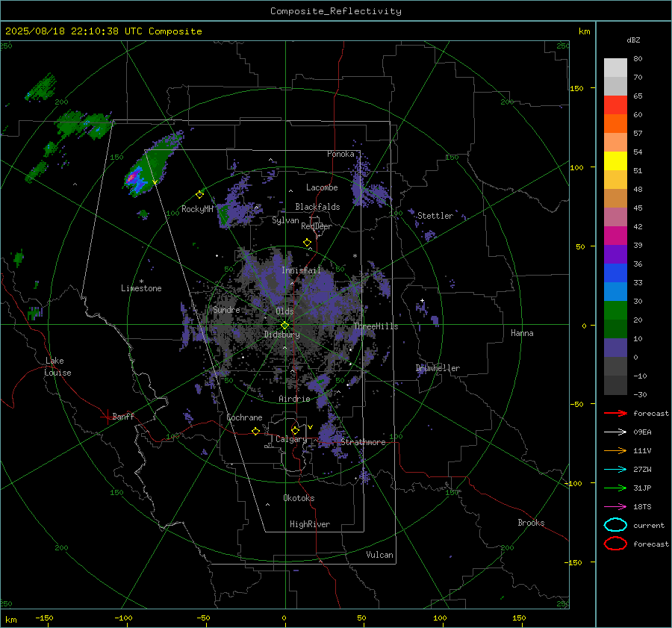Click the 09EA legend label
This screenshot has height=628, width=672.
point(642,432)
